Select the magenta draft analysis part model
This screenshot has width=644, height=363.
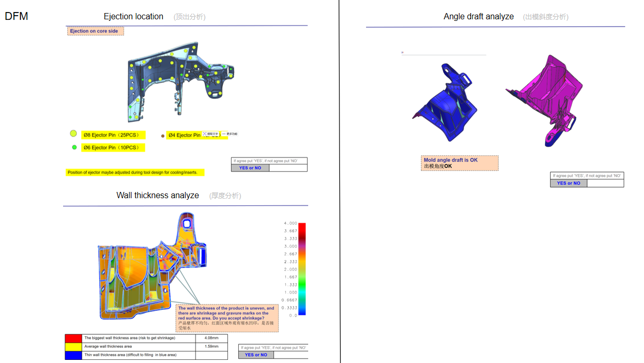click(545, 99)
